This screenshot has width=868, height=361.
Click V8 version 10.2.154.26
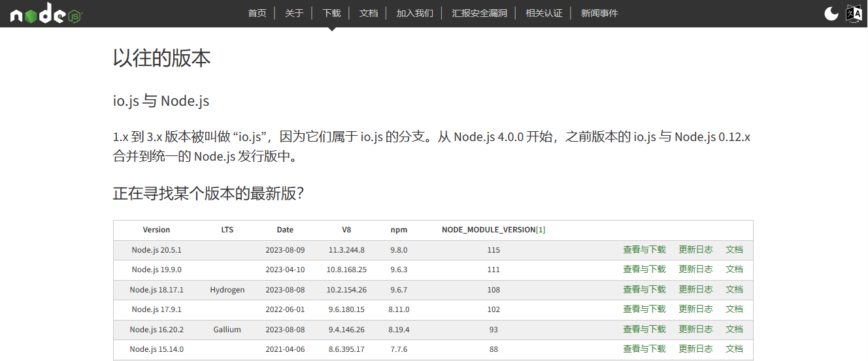click(x=346, y=290)
